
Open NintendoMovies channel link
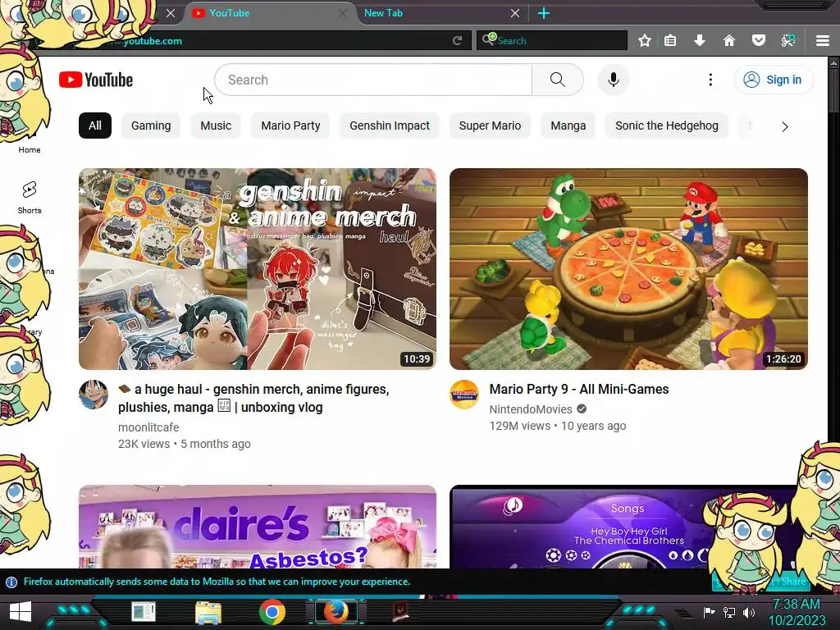(531, 409)
